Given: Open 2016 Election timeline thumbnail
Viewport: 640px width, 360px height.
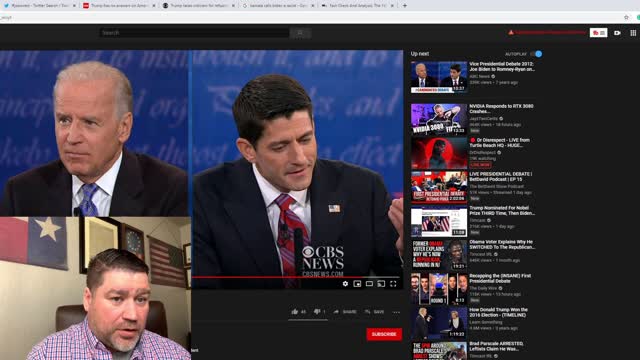Looking at the screenshot, I should [x=439, y=322].
